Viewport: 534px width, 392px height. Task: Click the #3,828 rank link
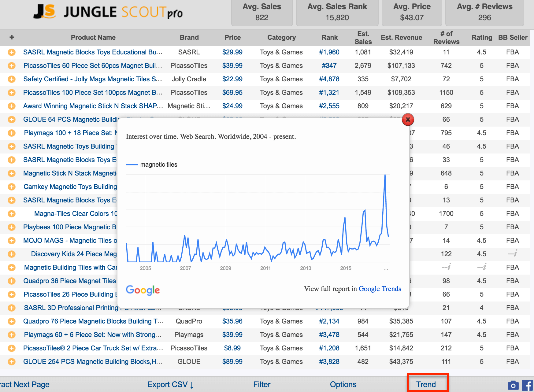[329, 362]
